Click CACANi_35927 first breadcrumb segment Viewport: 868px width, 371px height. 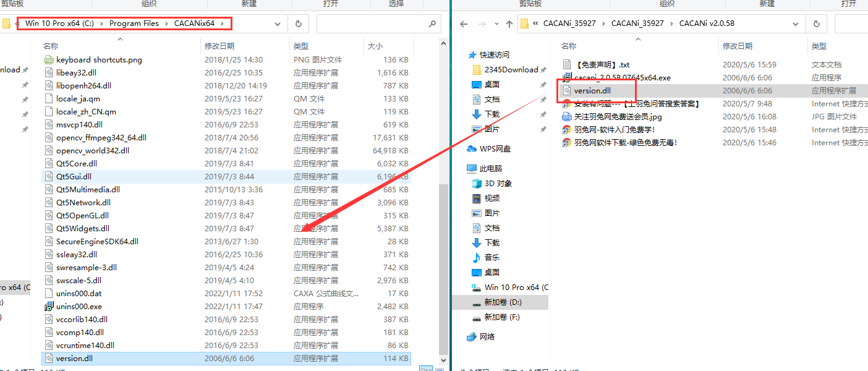[x=569, y=23]
